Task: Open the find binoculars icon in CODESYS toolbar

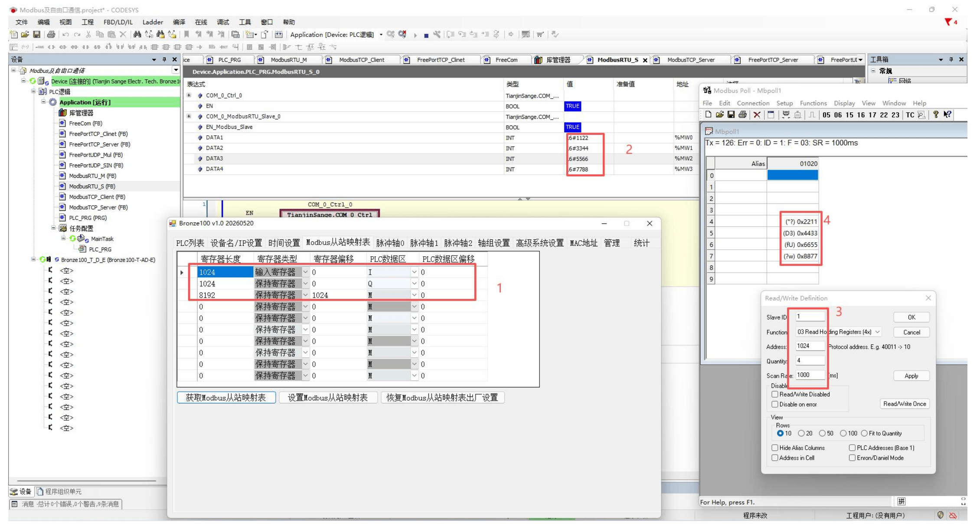Action: (x=137, y=34)
